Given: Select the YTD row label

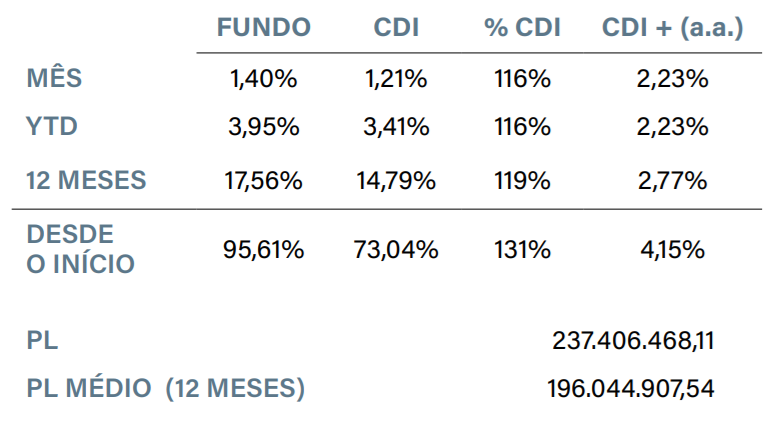Looking at the screenshot, I should tap(52, 127).
